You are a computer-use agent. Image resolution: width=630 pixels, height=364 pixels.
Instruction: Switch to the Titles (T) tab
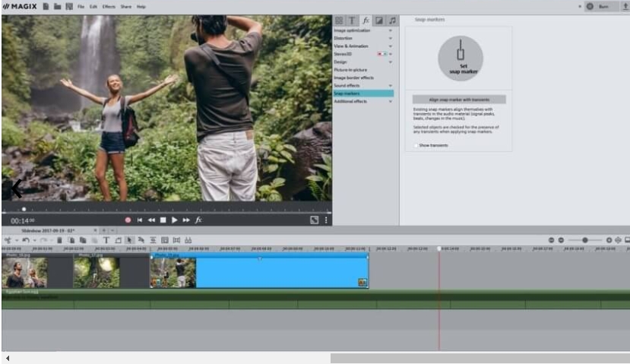[x=352, y=20]
